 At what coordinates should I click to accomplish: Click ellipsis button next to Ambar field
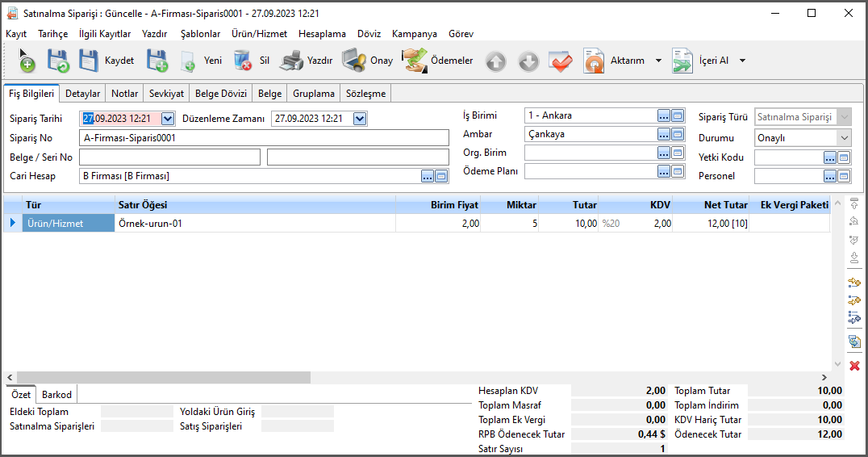pyautogui.click(x=664, y=134)
